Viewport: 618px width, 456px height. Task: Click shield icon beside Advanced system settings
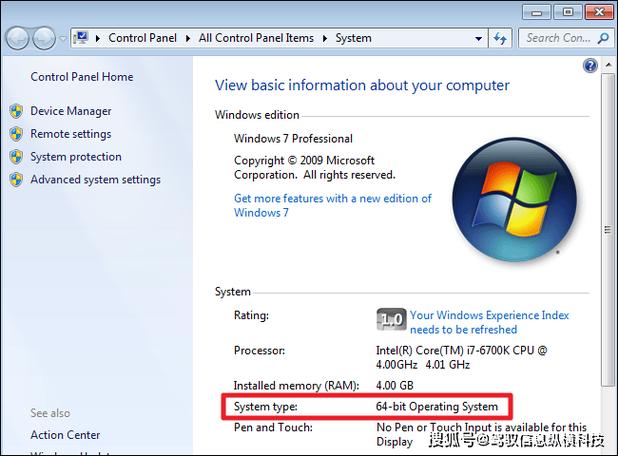point(17,180)
